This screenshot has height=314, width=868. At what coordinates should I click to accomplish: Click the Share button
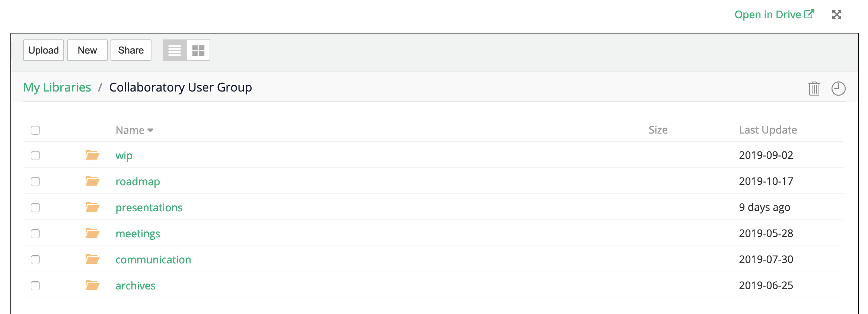[131, 50]
